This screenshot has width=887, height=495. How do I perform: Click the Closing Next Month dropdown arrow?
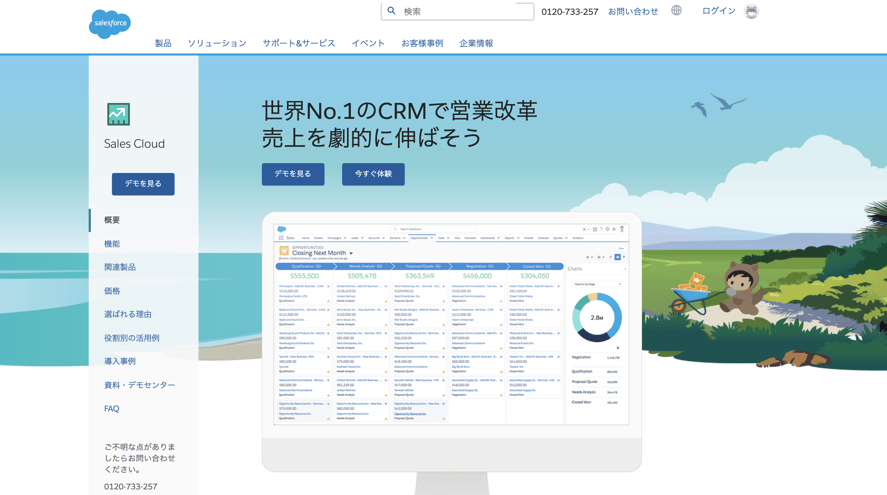click(x=351, y=253)
